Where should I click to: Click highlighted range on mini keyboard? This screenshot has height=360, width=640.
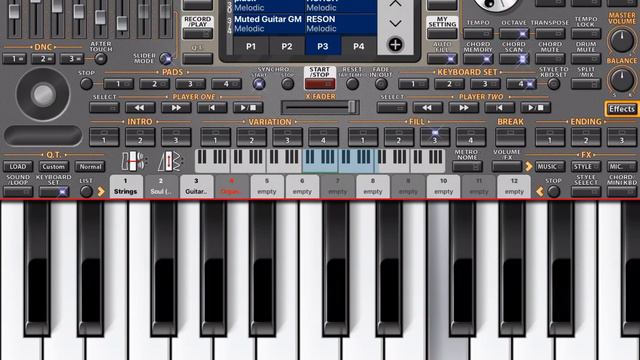pyautogui.click(x=340, y=161)
